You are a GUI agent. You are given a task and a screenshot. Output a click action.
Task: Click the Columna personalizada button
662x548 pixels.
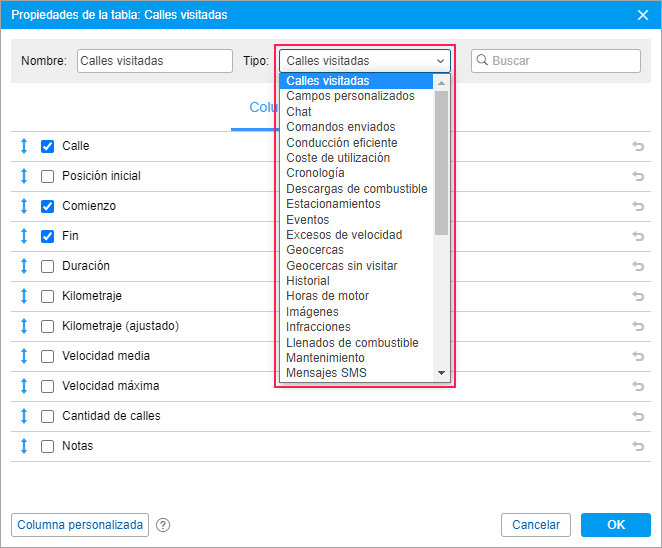80,525
